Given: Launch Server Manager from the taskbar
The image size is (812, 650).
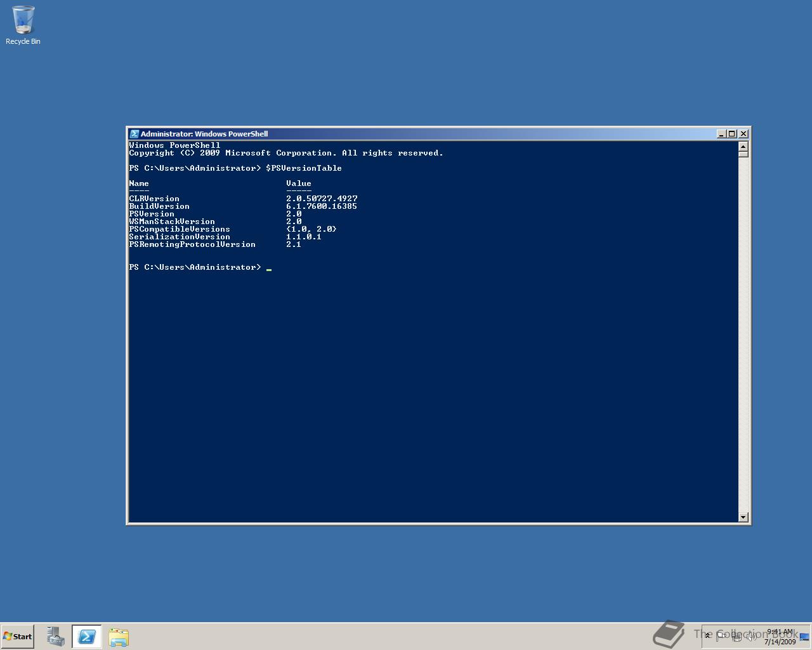Looking at the screenshot, I should tap(56, 637).
